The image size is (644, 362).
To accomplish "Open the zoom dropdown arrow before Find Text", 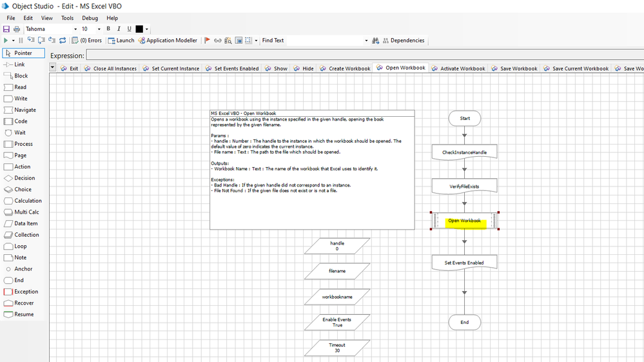I will point(256,41).
